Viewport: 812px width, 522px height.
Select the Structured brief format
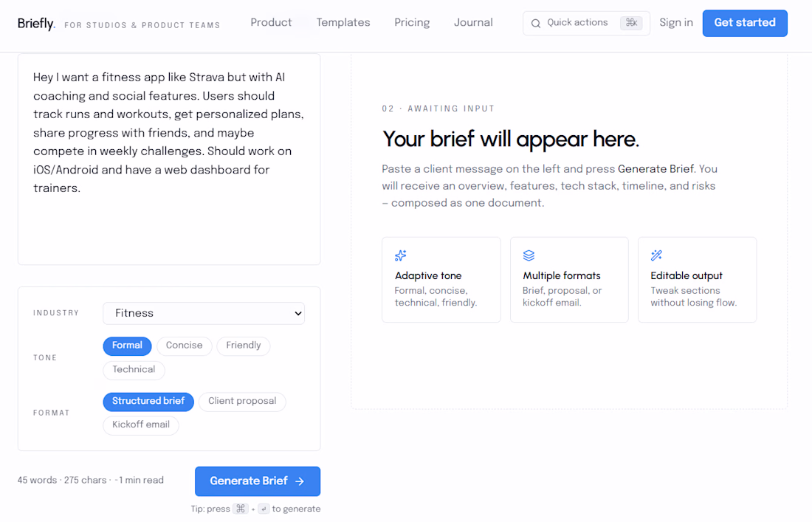pyautogui.click(x=148, y=402)
